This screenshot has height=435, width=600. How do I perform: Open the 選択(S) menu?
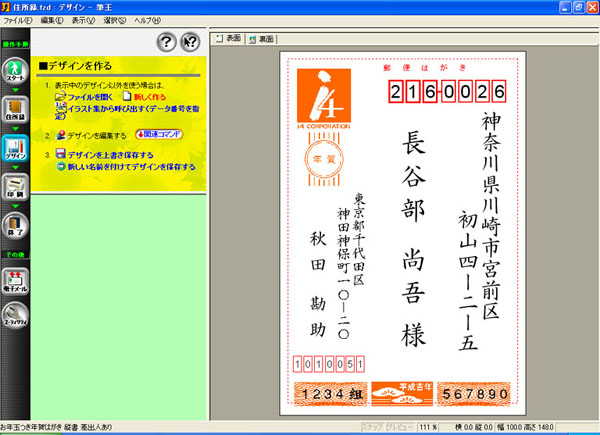point(115,20)
